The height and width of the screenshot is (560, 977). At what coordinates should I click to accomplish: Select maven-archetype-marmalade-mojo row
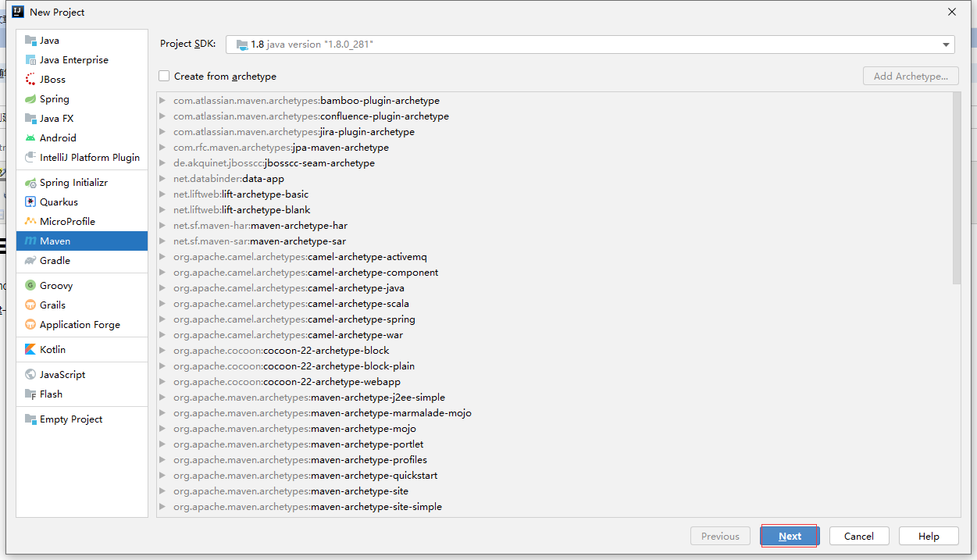554,413
